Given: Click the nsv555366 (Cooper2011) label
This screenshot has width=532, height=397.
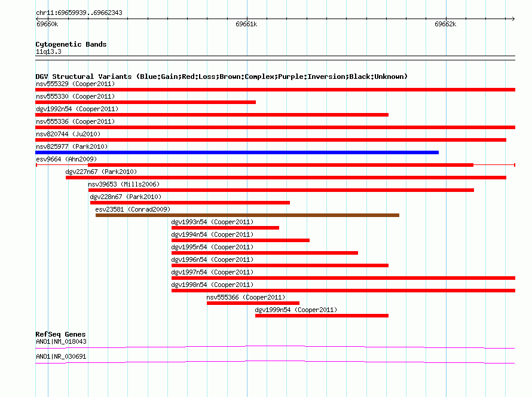Looking at the screenshot, I should click(x=246, y=297).
